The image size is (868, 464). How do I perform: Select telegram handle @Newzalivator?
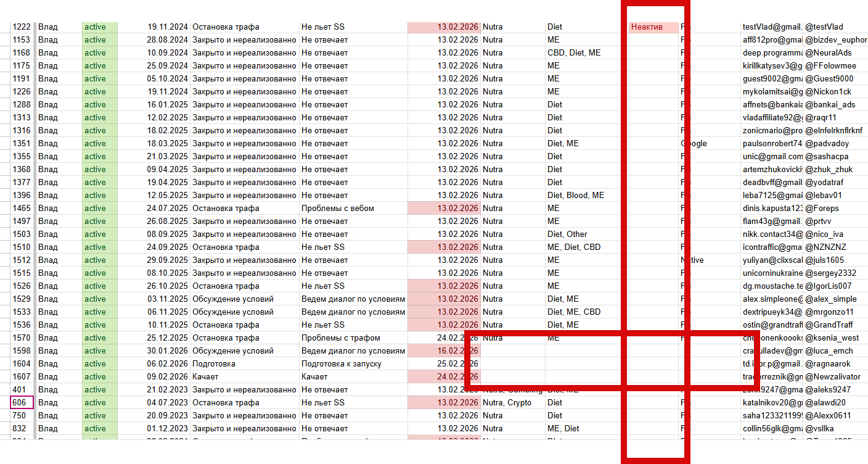click(x=835, y=377)
